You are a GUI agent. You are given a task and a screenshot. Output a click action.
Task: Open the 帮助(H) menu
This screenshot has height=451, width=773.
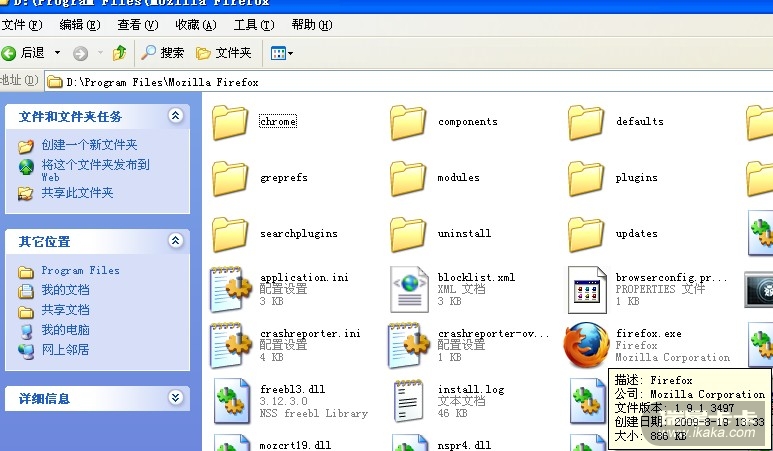[312, 25]
